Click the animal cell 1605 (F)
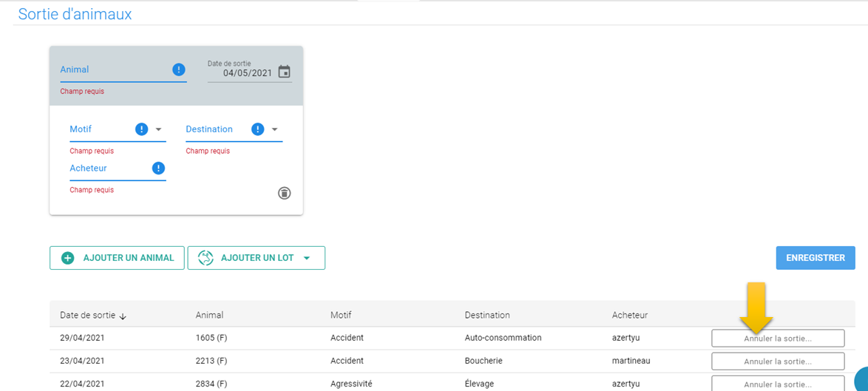The height and width of the screenshot is (391, 868). click(x=211, y=337)
